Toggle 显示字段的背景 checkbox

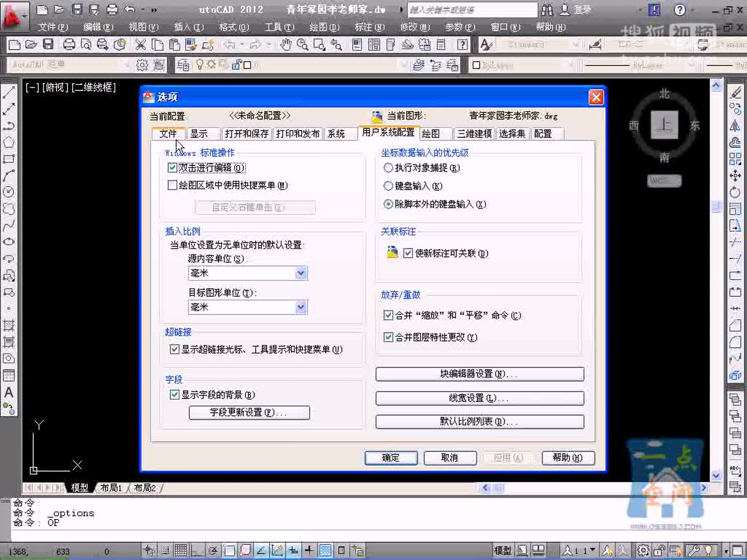click(x=175, y=395)
